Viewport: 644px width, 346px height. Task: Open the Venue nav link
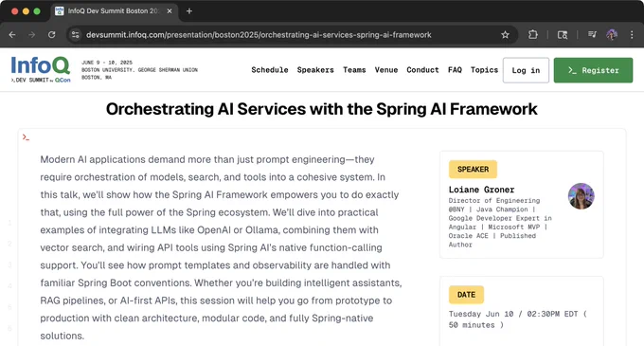[x=386, y=70]
